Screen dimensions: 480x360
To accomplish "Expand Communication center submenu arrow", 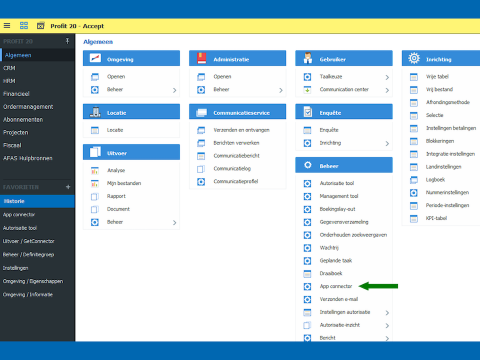I will [x=387, y=90].
